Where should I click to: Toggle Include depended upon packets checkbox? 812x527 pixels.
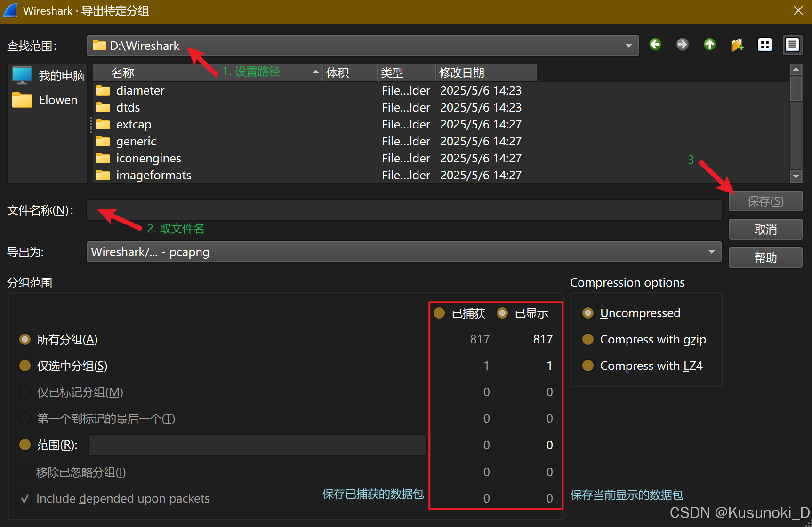coord(25,498)
